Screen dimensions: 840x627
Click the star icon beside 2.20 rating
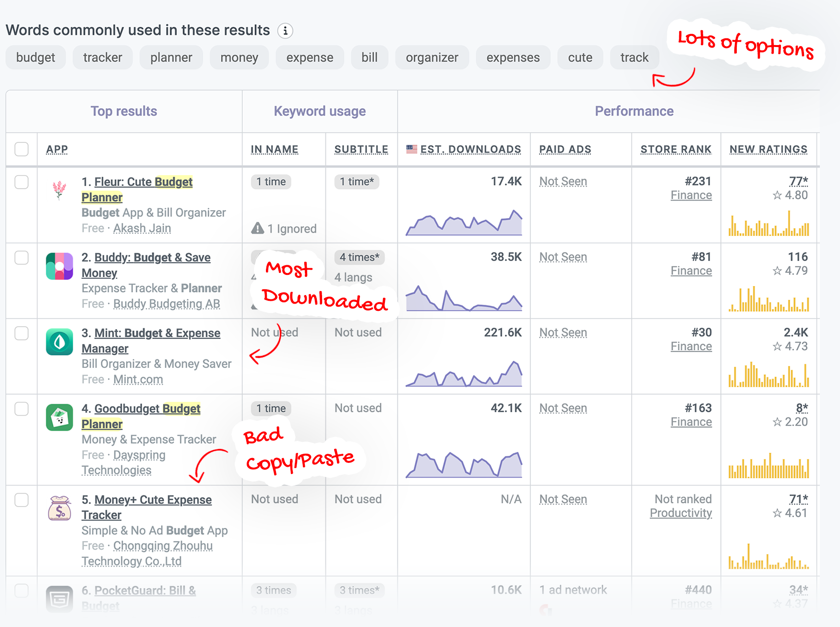[x=777, y=422]
